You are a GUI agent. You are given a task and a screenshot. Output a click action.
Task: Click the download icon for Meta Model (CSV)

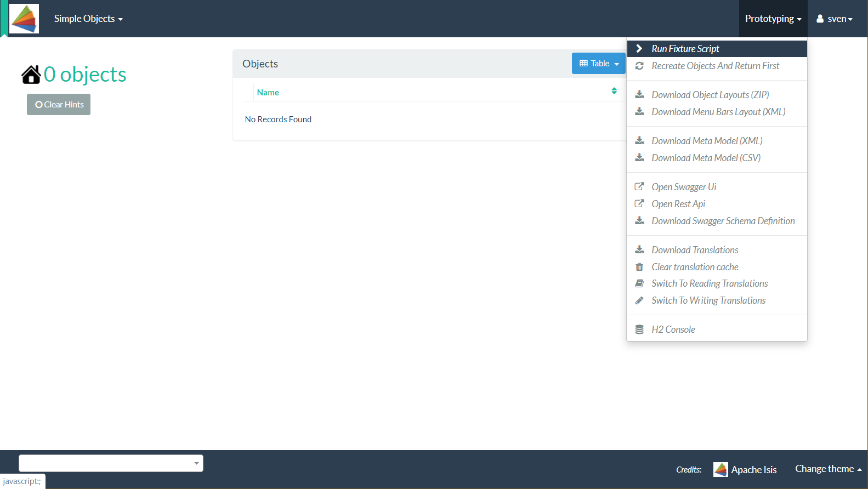pos(639,158)
